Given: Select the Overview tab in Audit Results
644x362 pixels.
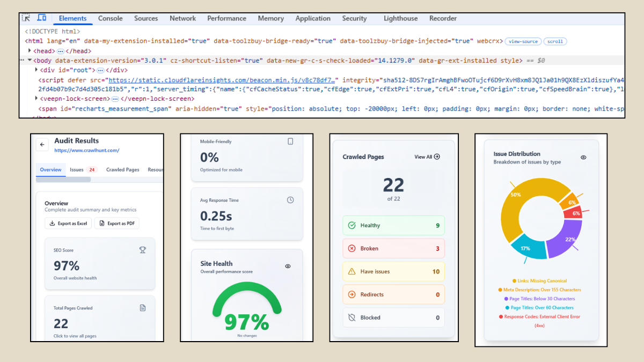Looking at the screenshot, I should pyautogui.click(x=51, y=169).
